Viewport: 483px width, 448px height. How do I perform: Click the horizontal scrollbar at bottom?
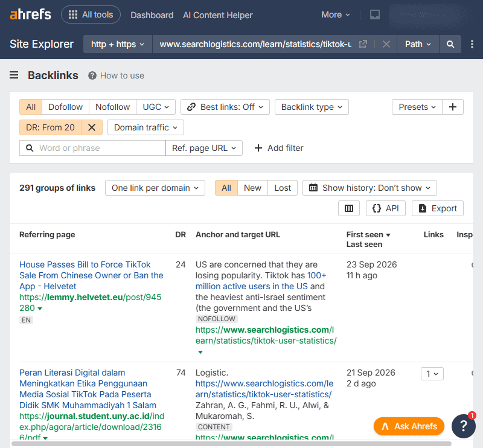[x=231, y=444]
